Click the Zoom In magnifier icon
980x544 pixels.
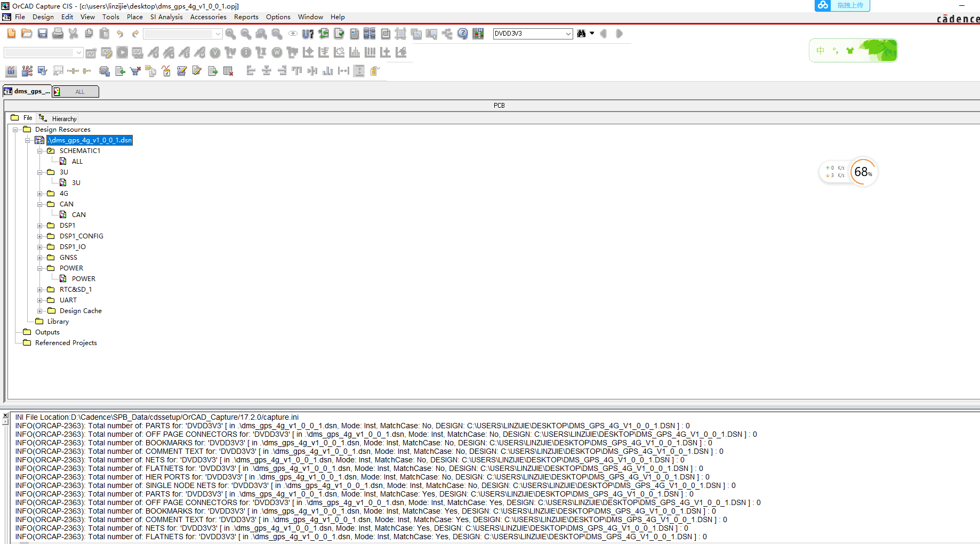click(230, 34)
